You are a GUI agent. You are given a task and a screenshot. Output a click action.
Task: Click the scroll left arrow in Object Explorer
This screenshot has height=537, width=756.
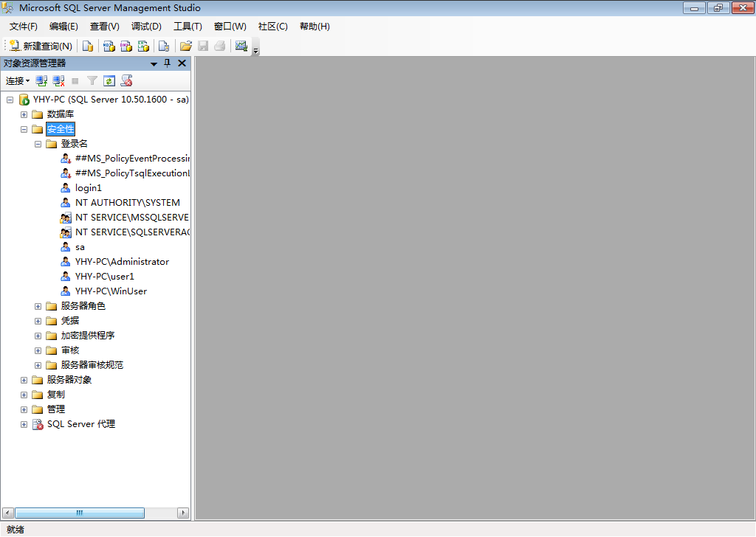point(7,513)
